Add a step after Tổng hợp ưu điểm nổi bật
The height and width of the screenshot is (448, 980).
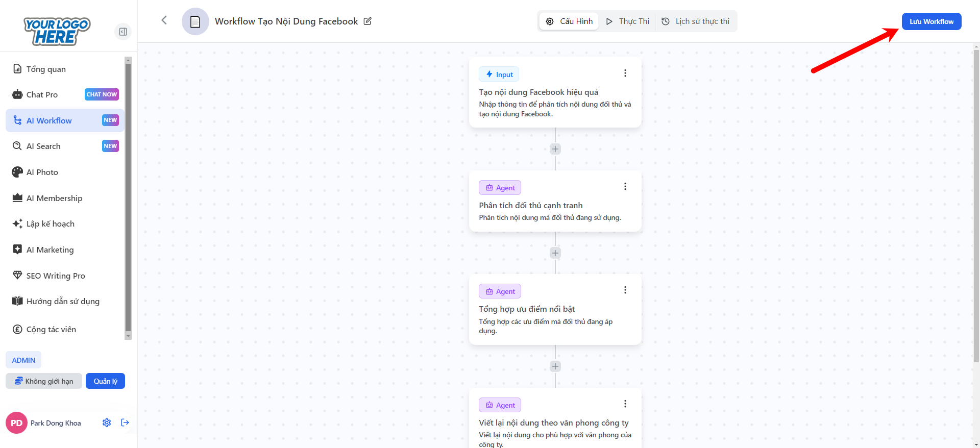555,366
